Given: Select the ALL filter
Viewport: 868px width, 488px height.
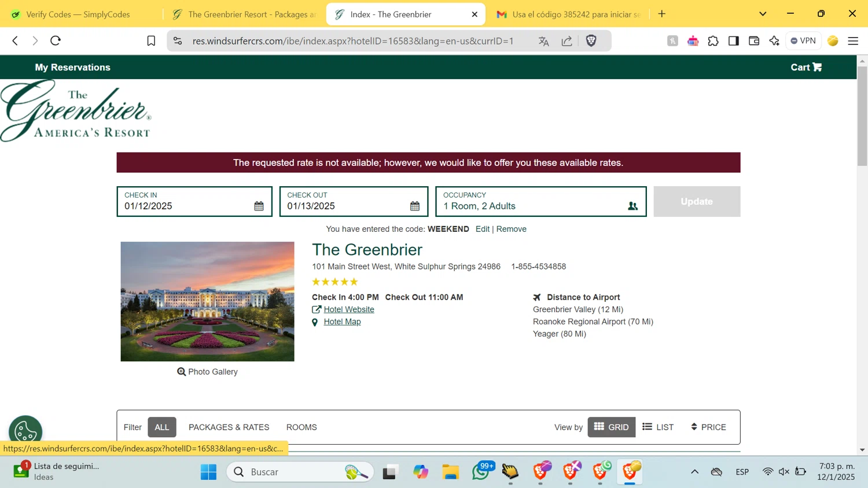Looking at the screenshot, I should pyautogui.click(x=162, y=427).
